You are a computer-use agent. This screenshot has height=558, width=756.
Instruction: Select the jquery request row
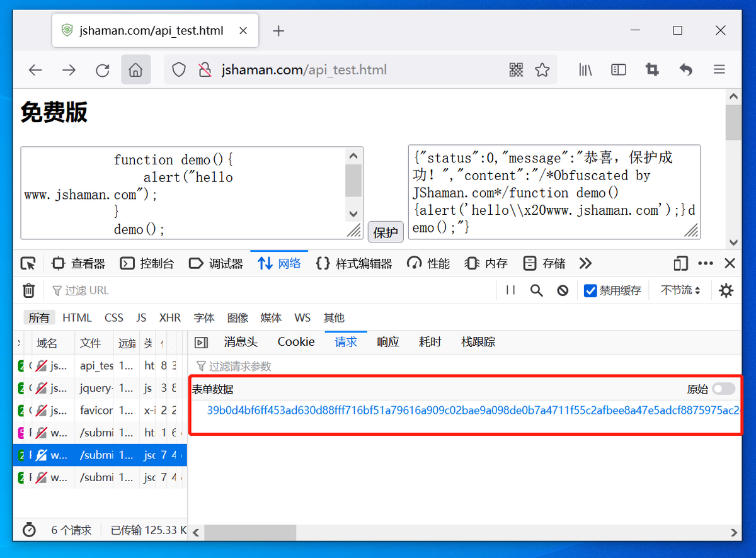coord(100,388)
